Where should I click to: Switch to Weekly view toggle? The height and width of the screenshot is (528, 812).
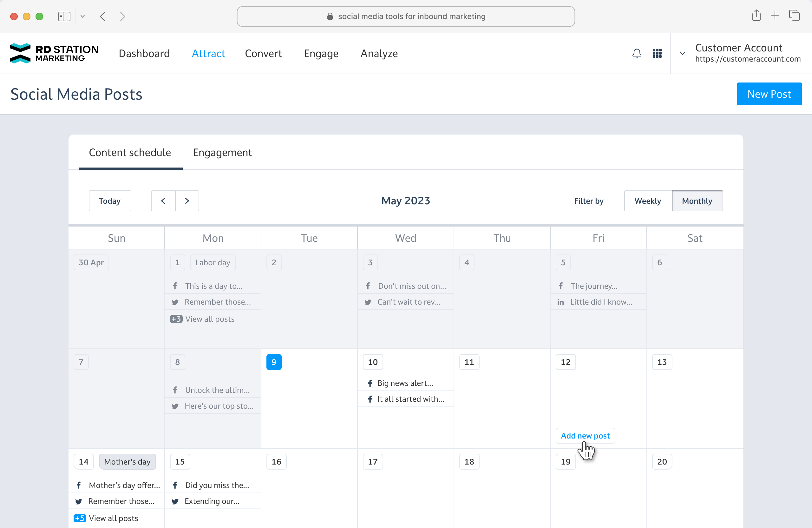pyautogui.click(x=647, y=201)
